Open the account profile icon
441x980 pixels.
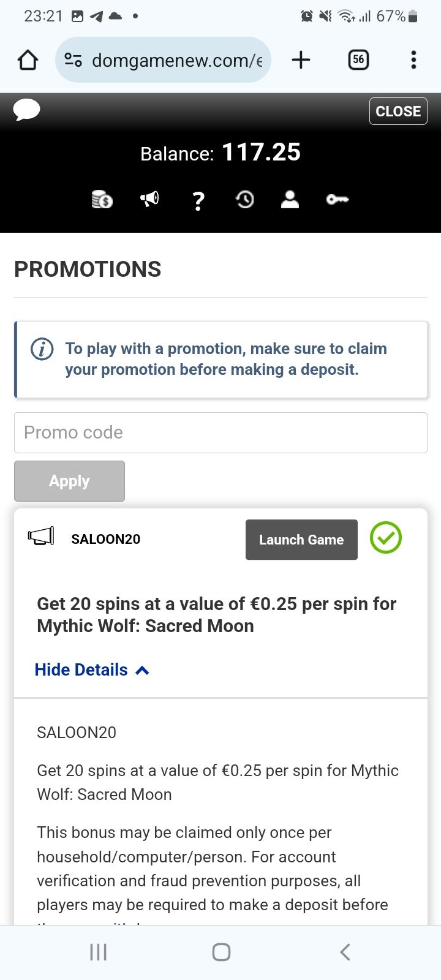290,199
